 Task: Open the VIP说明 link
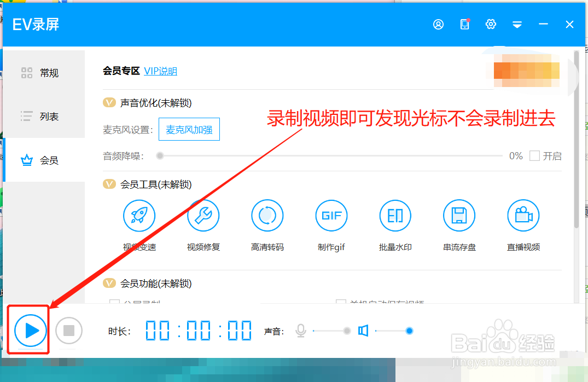click(160, 71)
